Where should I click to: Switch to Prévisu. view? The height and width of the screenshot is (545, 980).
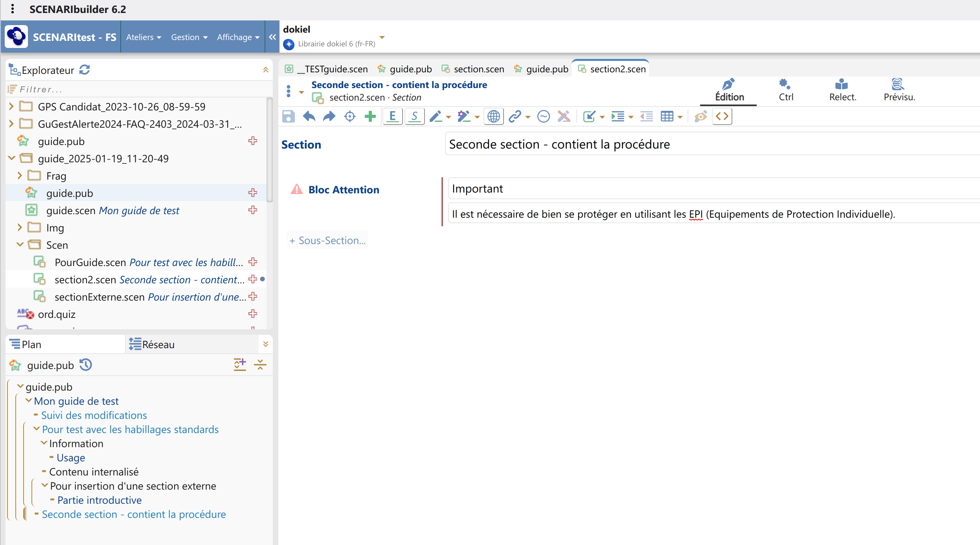[x=899, y=91]
